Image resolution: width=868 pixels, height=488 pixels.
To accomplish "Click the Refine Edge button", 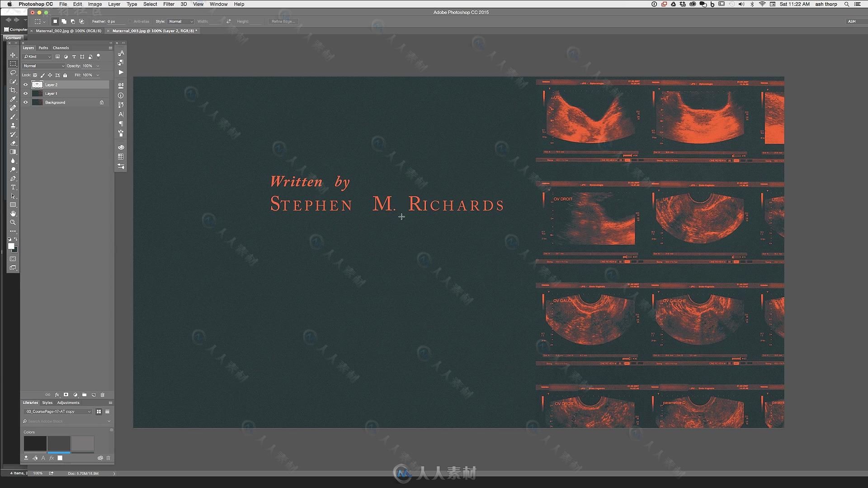I will click(x=283, y=21).
